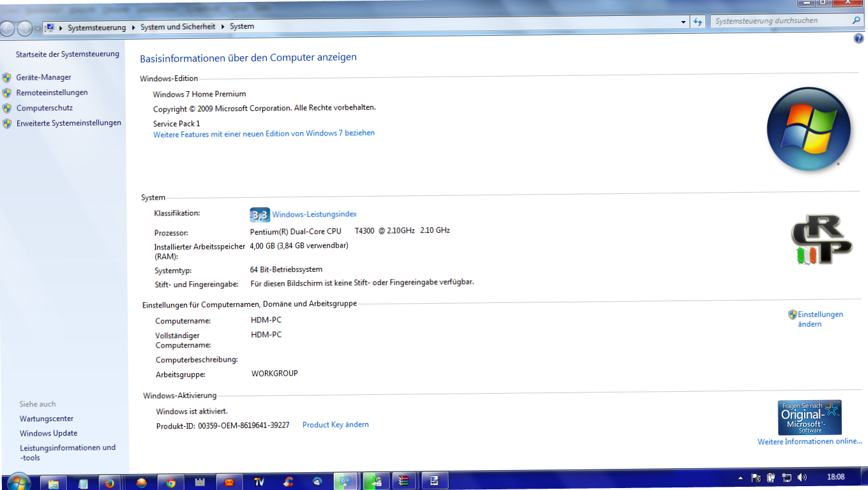Open Windows Update in the sidebar
The image size is (868, 490).
pos(49,433)
